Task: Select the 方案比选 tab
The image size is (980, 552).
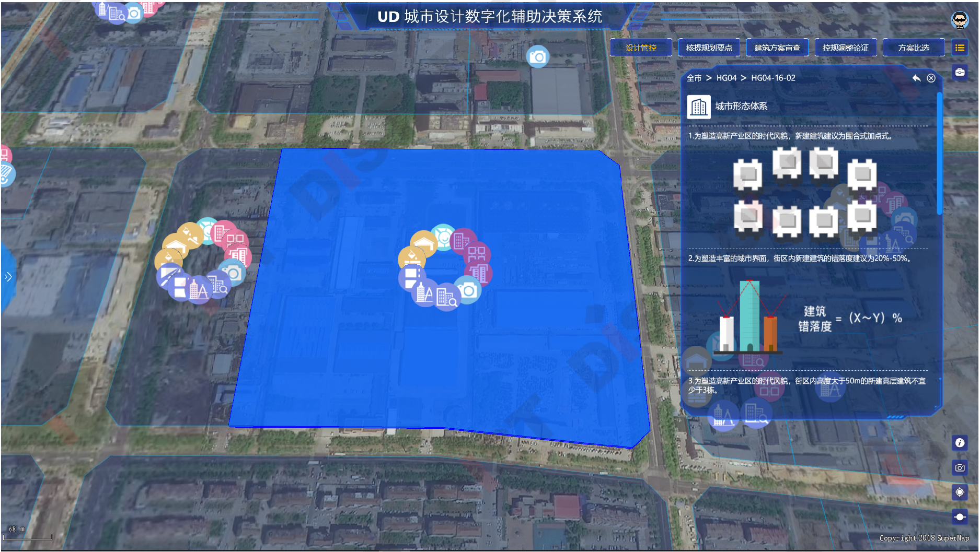Action: 914,48
